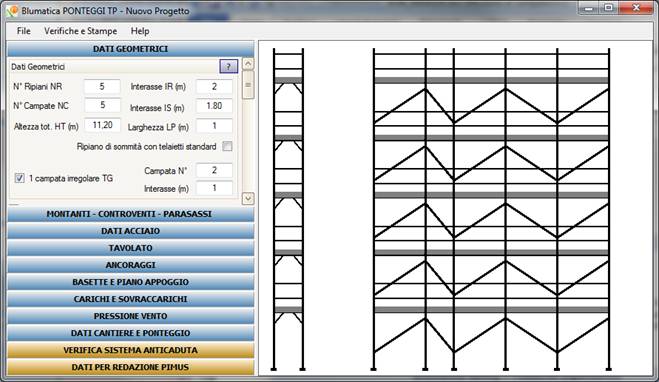Screen dimensions: 659x382
Task: Enable Ripiano di sommità con telaietti standard
Action: 227,146
